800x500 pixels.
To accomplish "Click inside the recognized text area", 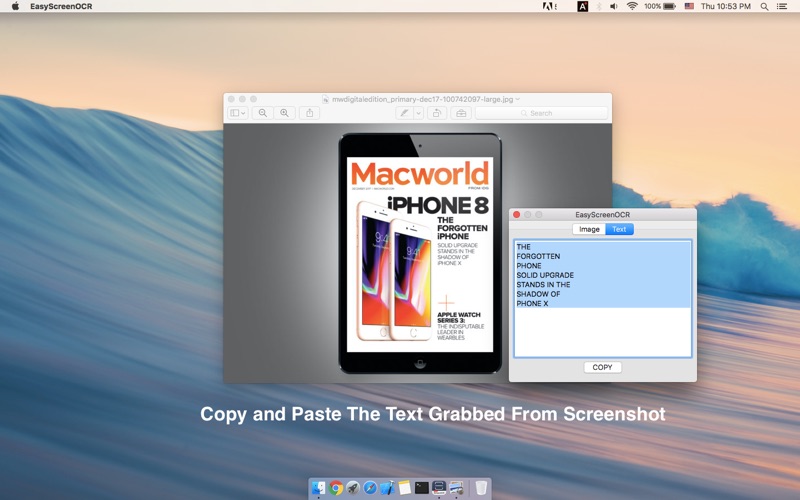I will pos(603,298).
